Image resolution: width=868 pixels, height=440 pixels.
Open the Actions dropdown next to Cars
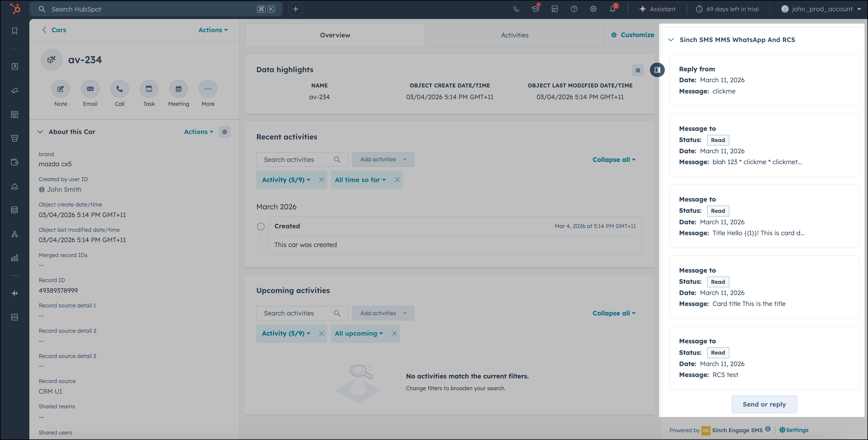point(213,30)
